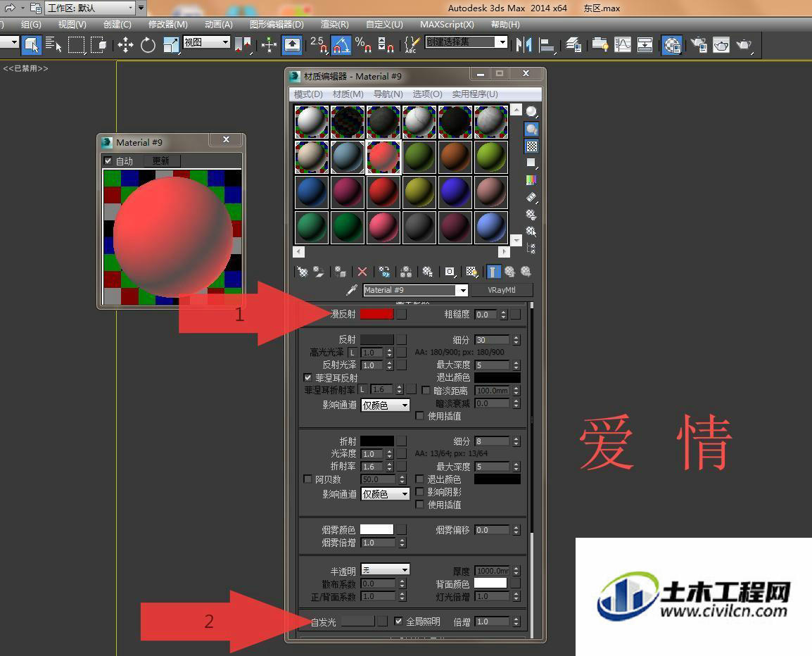Toggle the sample slot Background checker icon
Screen dimensions: 812x656
pos(531,146)
